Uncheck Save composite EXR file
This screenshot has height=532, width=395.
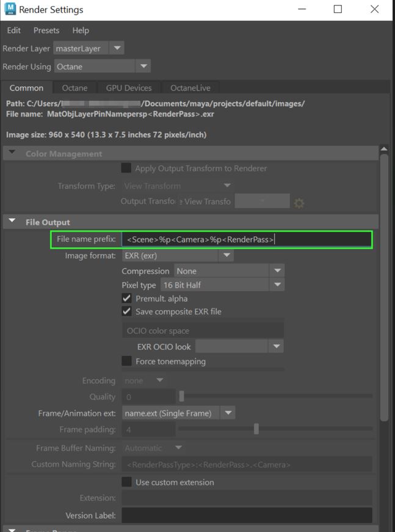click(x=126, y=311)
